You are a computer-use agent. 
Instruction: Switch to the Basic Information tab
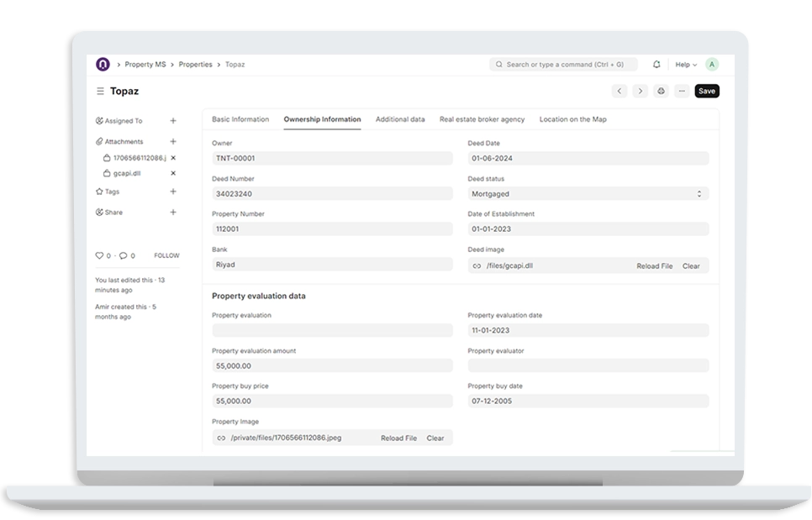point(240,119)
